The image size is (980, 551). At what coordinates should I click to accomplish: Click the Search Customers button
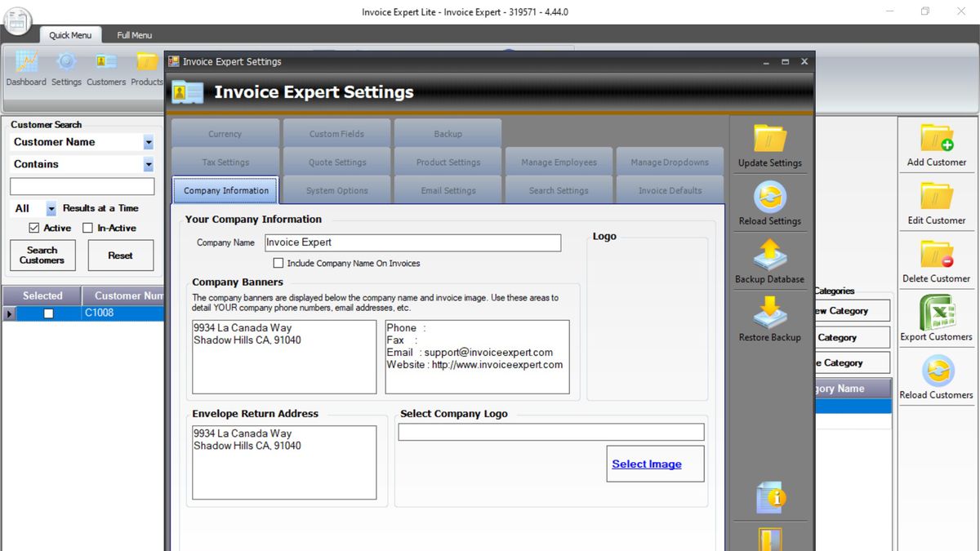pos(42,255)
